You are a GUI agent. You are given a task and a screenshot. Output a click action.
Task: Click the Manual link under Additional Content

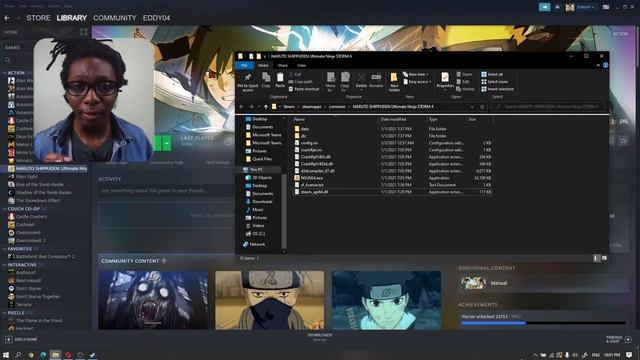(x=498, y=283)
